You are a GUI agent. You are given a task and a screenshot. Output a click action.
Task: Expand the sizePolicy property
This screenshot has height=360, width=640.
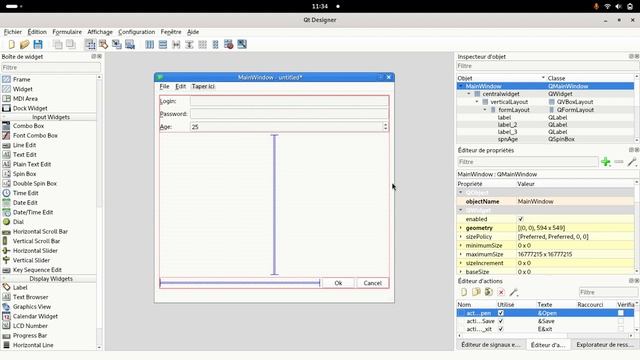point(461,237)
